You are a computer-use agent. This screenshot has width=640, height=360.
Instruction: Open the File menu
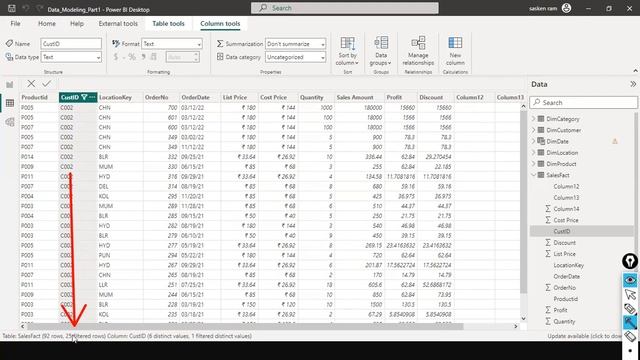[16, 24]
